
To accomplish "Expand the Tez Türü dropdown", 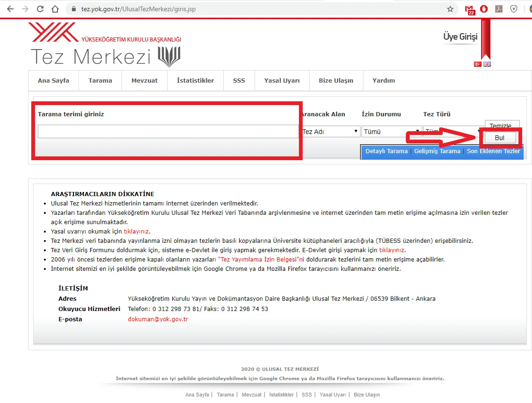I will pos(453,132).
